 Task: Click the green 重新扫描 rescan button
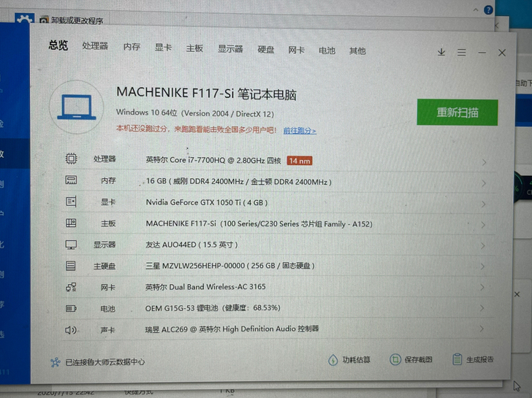pos(457,112)
